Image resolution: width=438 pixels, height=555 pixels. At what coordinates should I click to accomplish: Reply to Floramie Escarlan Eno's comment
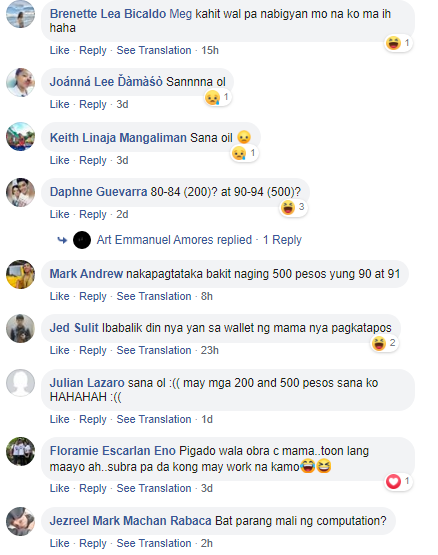pyautogui.click(x=93, y=488)
